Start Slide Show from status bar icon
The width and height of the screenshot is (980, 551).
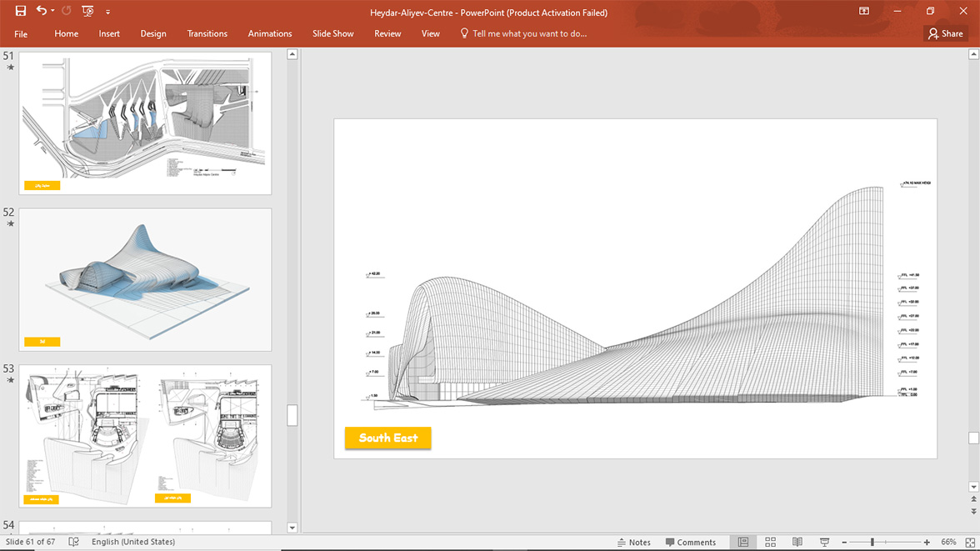824,542
